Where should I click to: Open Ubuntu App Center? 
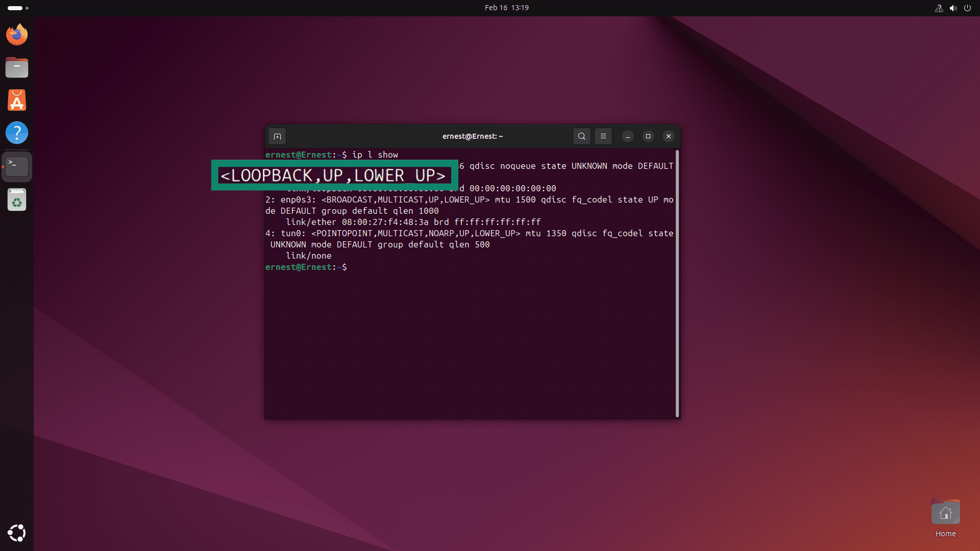coord(17,100)
